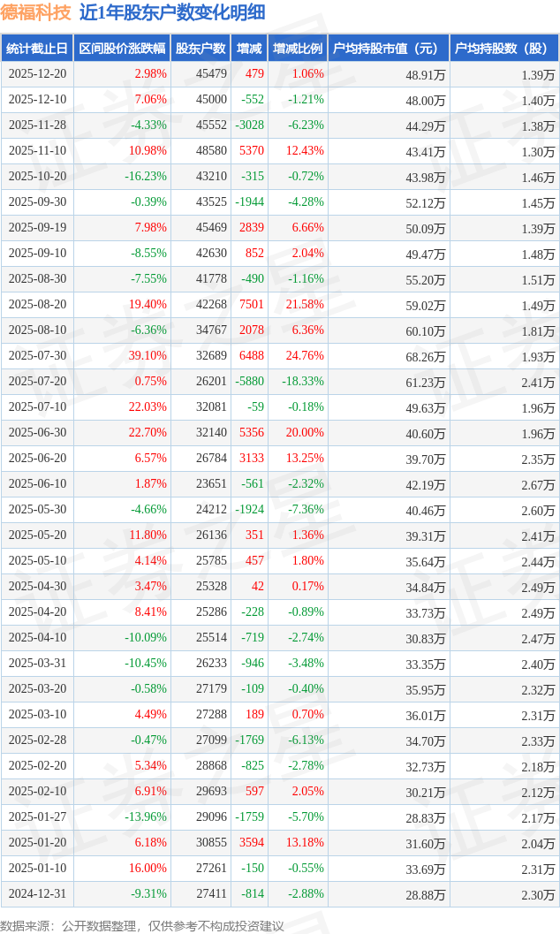Click the 数据来源 footer note
This screenshot has width=560, height=934.
pos(142,925)
